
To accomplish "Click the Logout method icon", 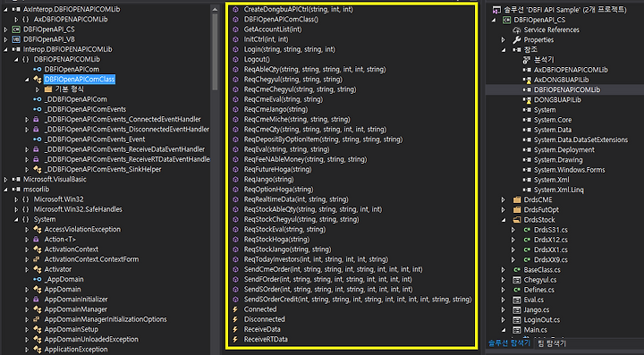I will [236, 59].
